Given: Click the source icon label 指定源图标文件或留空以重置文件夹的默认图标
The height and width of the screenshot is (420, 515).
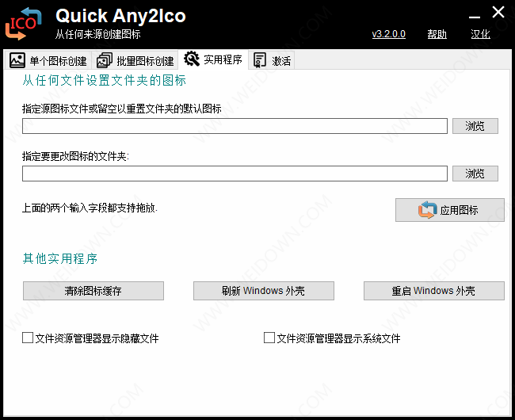Looking at the screenshot, I should coord(121,109).
